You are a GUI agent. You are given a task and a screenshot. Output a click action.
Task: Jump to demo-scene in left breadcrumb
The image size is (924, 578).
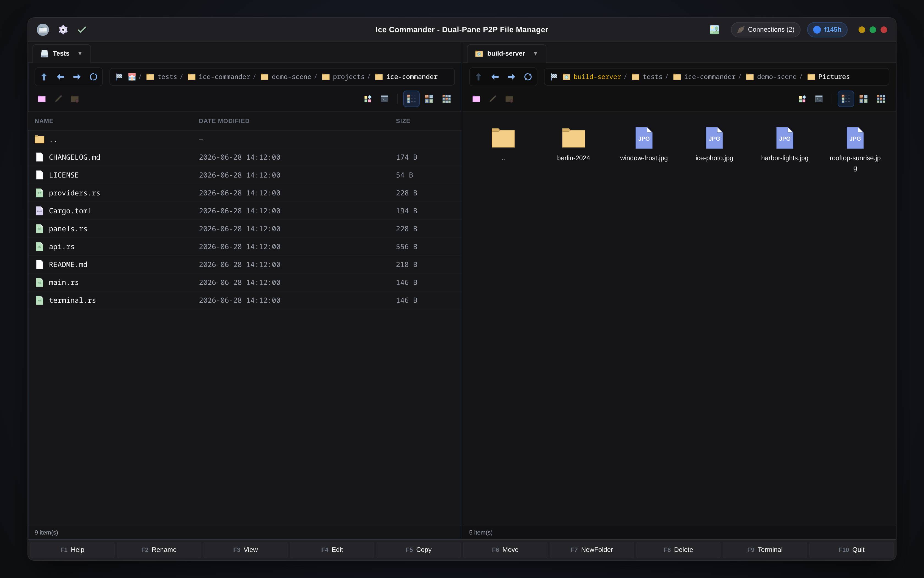[286, 77]
